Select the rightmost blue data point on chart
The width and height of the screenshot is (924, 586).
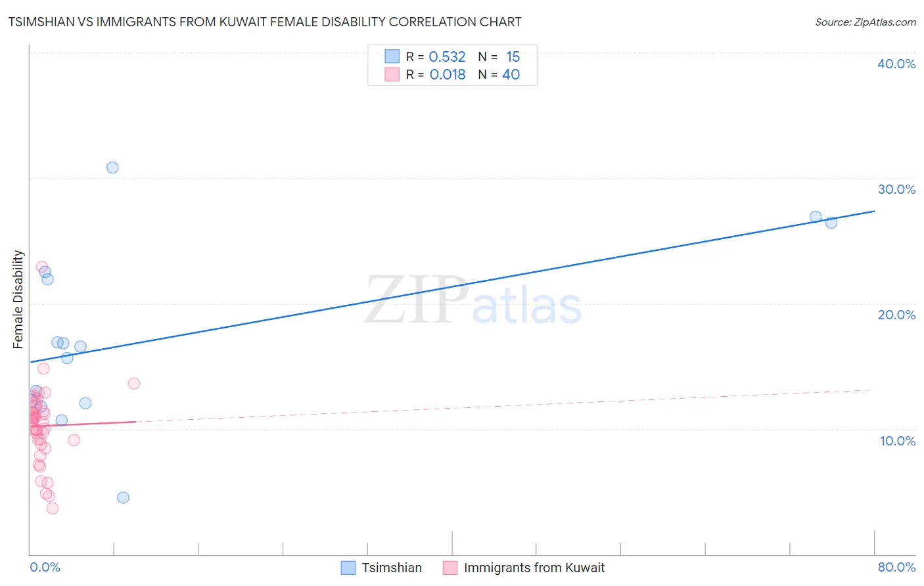click(x=831, y=222)
